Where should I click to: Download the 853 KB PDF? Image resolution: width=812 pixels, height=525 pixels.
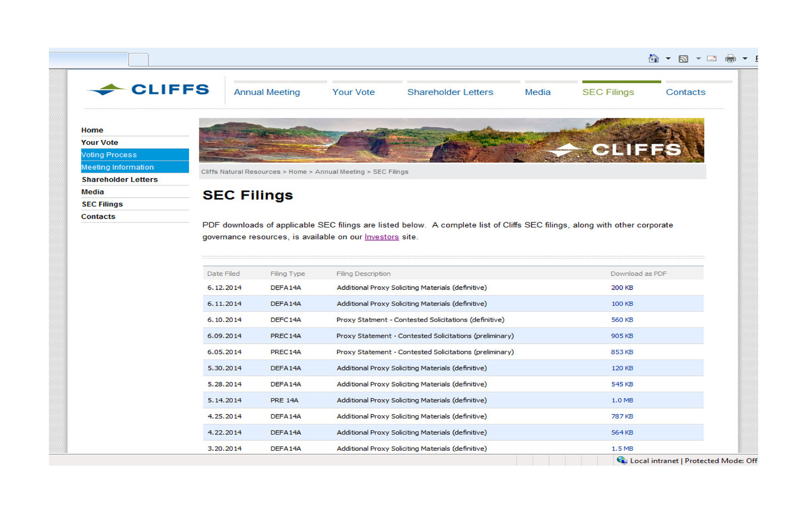(x=622, y=352)
